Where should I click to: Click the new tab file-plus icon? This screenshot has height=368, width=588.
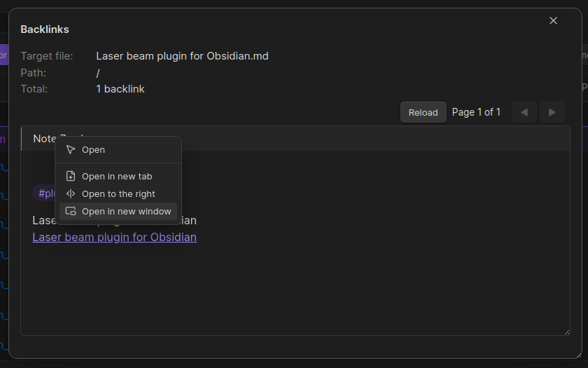[71, 176]
